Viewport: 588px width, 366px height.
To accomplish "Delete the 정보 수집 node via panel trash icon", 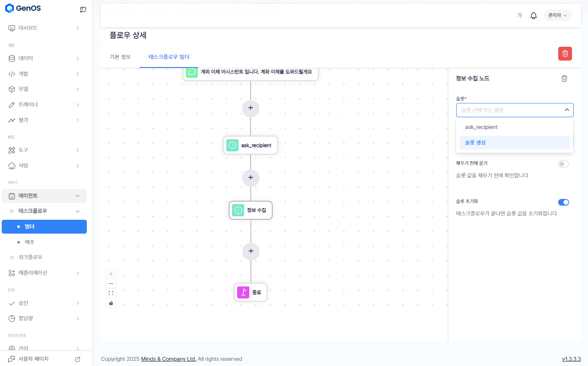I will click(x=564, y=78).
